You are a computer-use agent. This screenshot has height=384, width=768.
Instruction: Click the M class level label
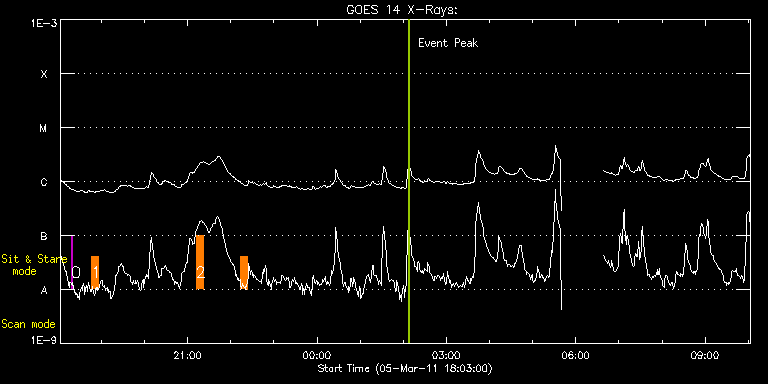44,128
